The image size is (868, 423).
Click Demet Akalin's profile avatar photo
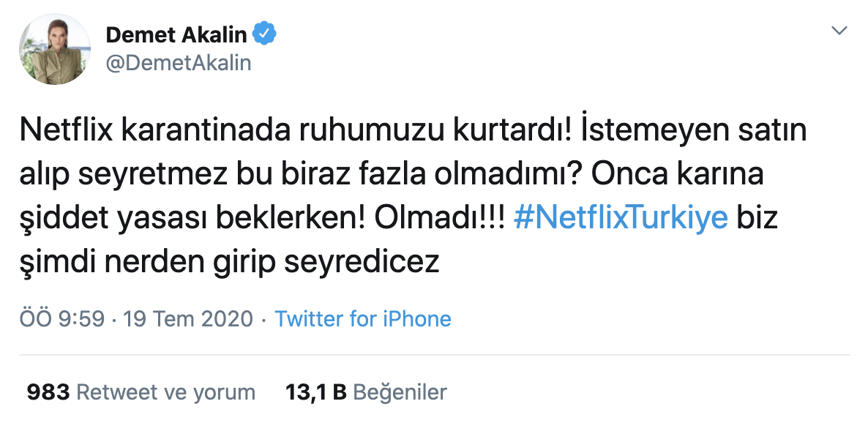(x=55, y=49)
